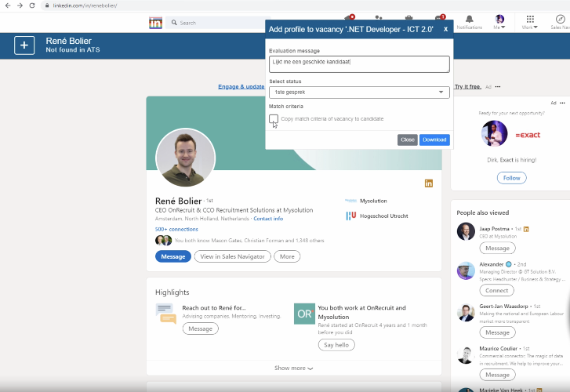The image size is (570, 392).
Task: Open the Work apps grid icon
Action: [530, 21]
